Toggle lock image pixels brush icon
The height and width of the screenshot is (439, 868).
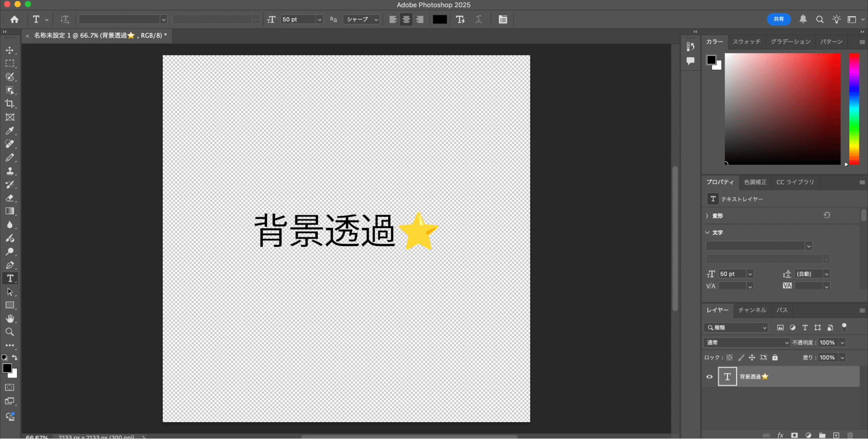pos(741,358)
